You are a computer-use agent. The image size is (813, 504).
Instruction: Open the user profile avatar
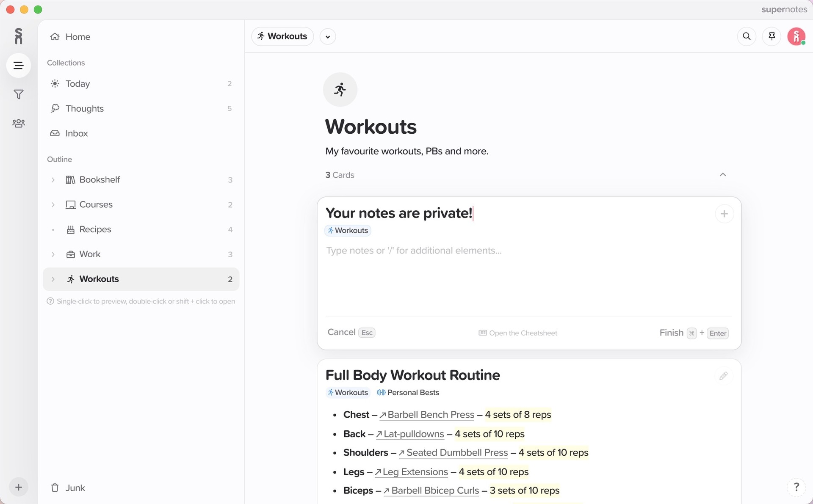pyautogui.click(x=796, y=36)
